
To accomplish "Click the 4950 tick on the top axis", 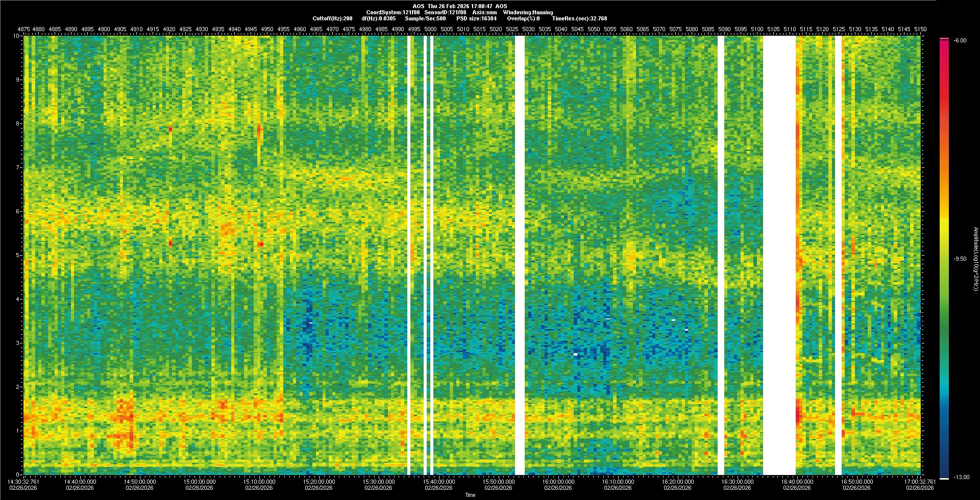I will [x=267, y=29].
